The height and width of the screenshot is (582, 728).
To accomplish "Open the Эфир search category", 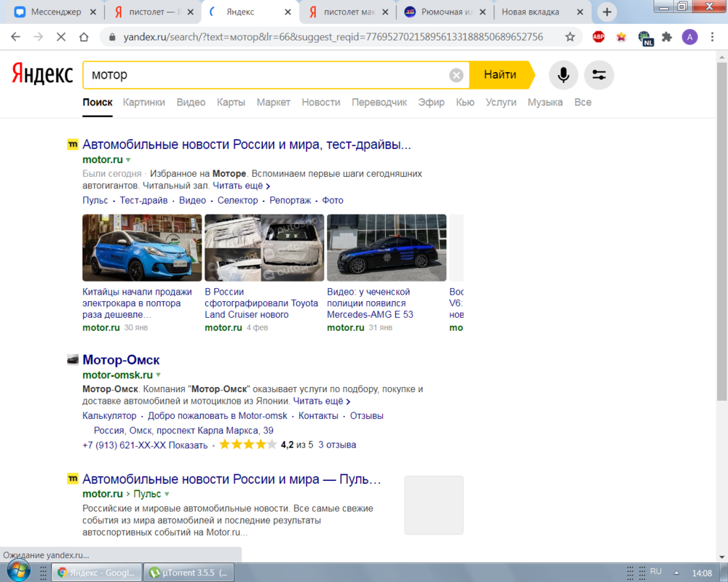I will 431,103.
